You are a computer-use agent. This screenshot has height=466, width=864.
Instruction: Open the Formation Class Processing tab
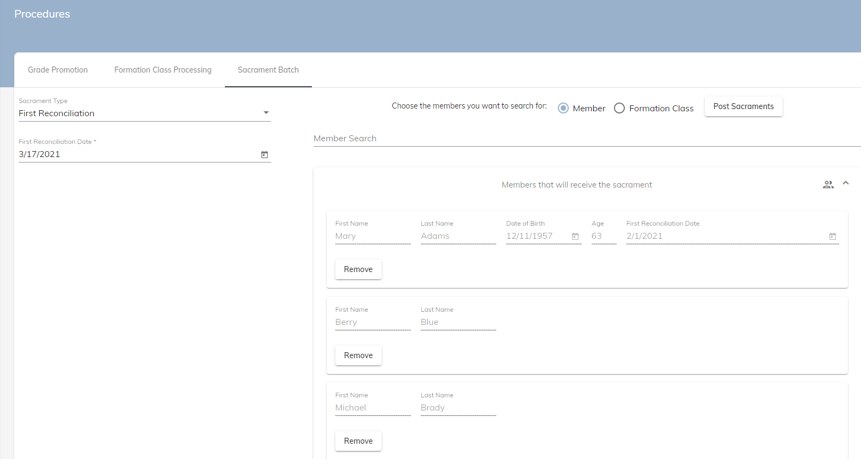coord(163,70)
